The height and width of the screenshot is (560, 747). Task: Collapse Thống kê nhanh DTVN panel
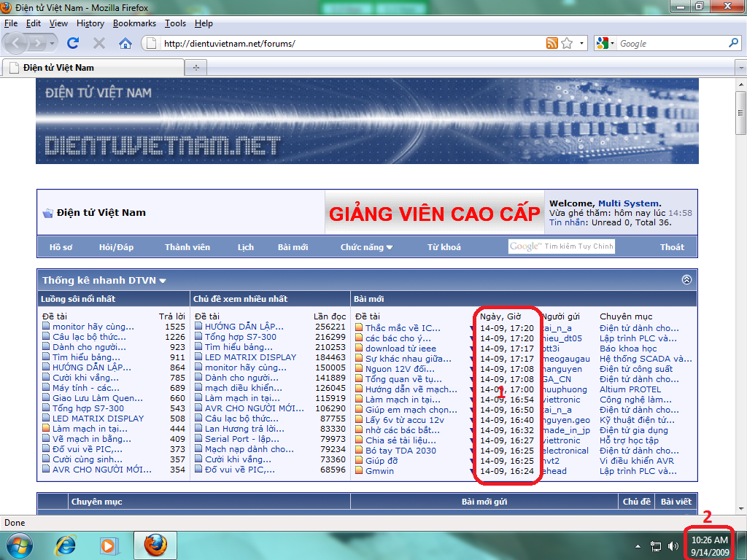686,279
